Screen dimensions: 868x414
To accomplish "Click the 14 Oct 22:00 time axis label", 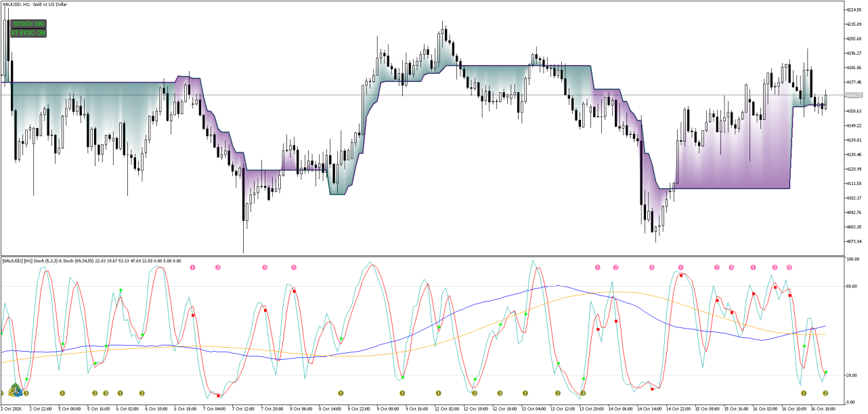I will click(679, 409).
